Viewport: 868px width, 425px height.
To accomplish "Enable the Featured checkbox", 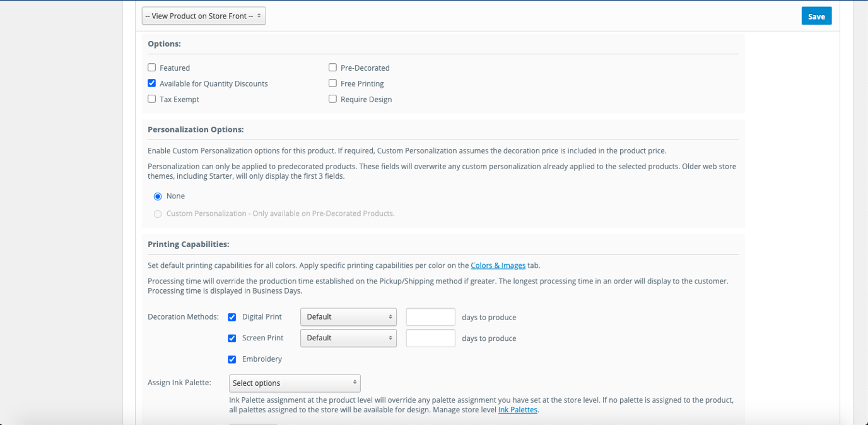I will click(x=151, y=67).
